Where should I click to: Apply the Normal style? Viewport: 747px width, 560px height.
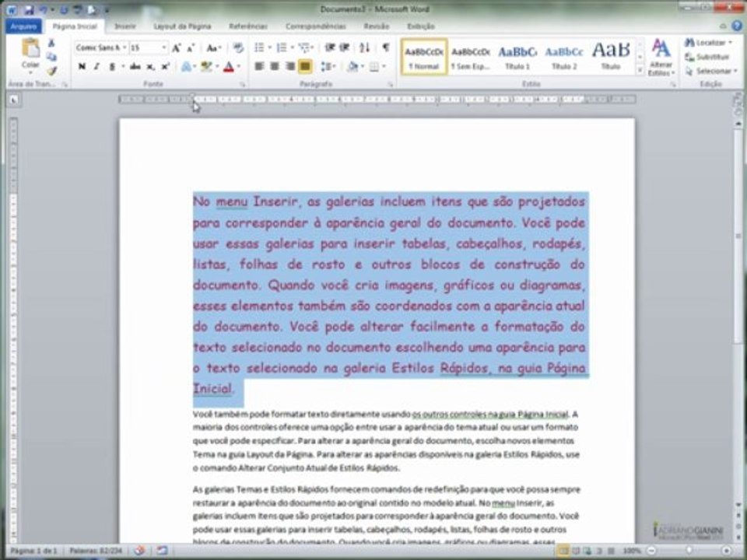tap(424, 57)
